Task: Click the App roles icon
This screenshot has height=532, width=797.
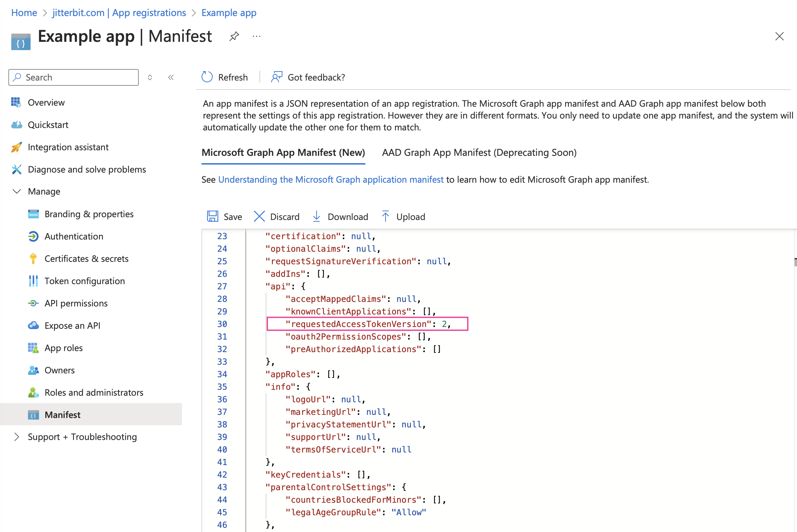Action: click(33, 348)
